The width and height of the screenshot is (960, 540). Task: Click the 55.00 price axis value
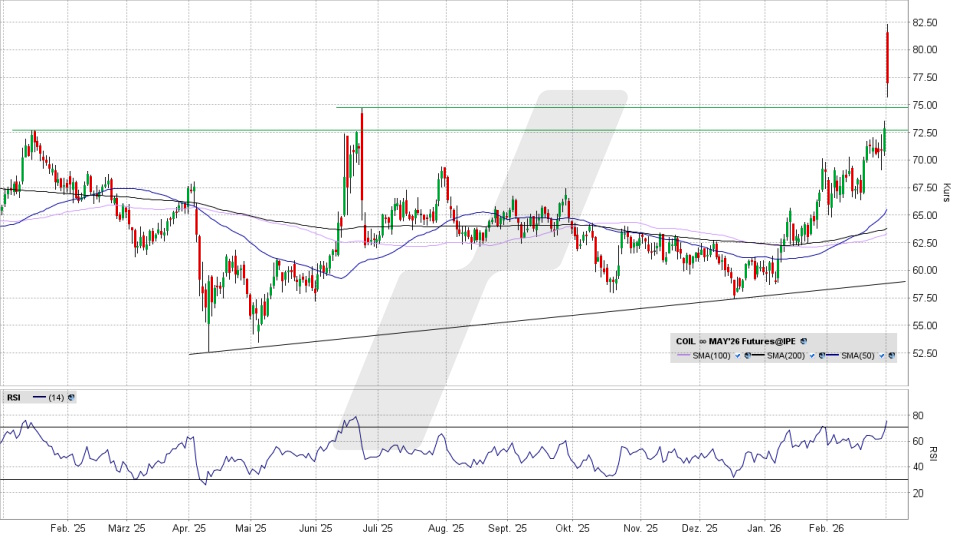(x=924, y=326)
